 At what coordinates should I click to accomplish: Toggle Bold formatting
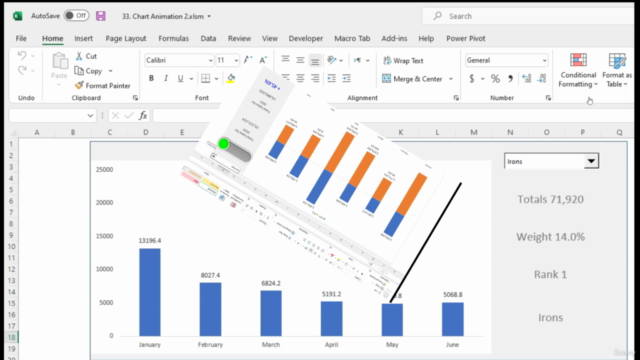[x=151, y=78]
